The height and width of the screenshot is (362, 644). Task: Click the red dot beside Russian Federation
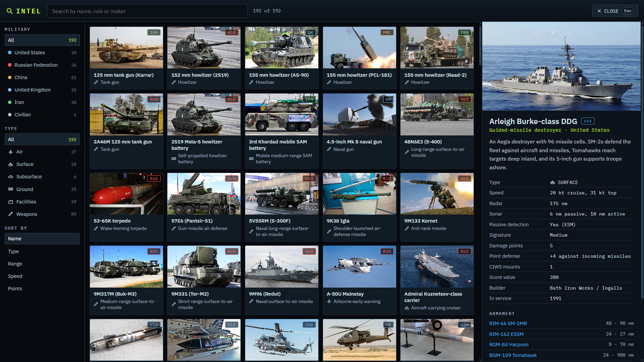10,65
